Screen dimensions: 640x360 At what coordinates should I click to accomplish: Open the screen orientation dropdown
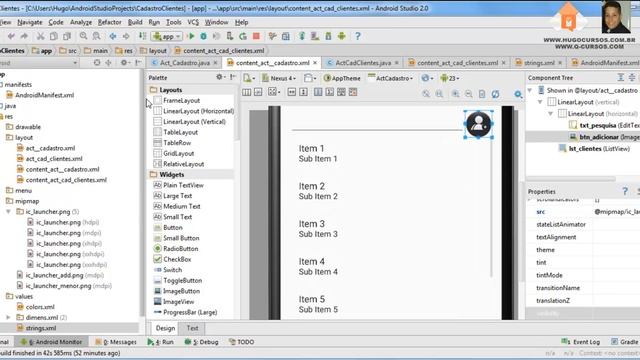[310, 78]
